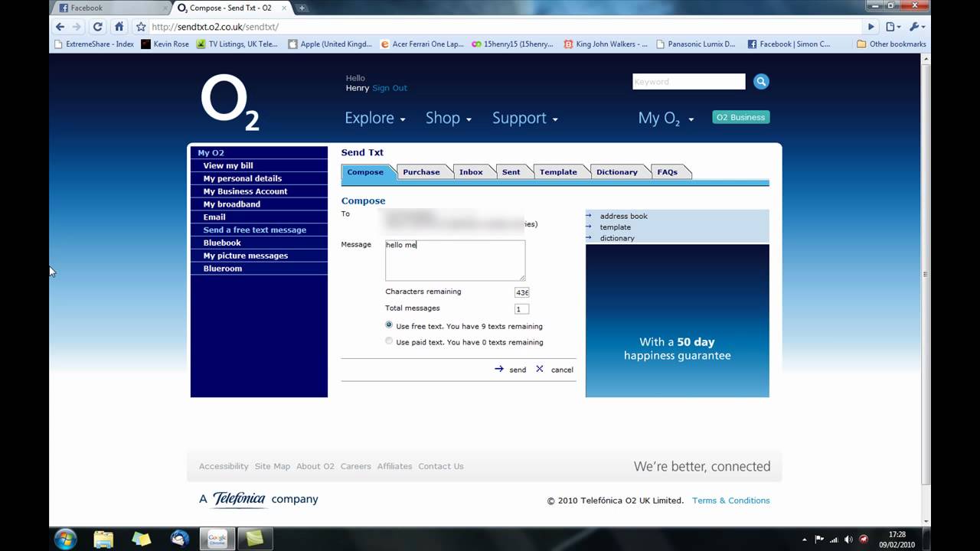This screenshot has width=980, height=551.
Task: Open the Sent tab
Action: coord(511,172)
